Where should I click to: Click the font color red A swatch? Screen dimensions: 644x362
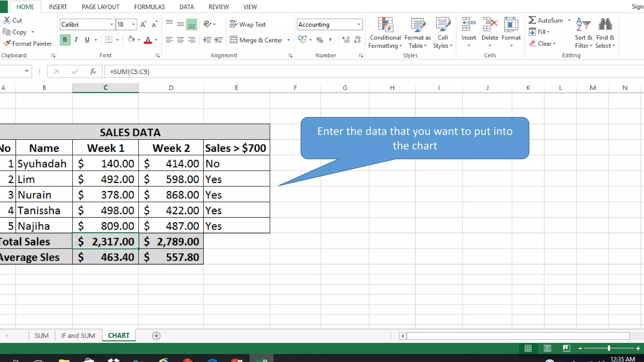[x=148, y=40]
